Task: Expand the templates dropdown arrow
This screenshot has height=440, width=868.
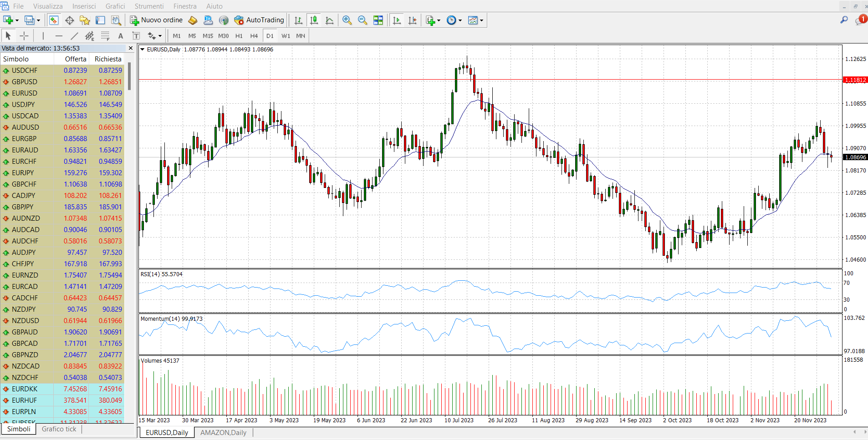Action: click(481, 20)
